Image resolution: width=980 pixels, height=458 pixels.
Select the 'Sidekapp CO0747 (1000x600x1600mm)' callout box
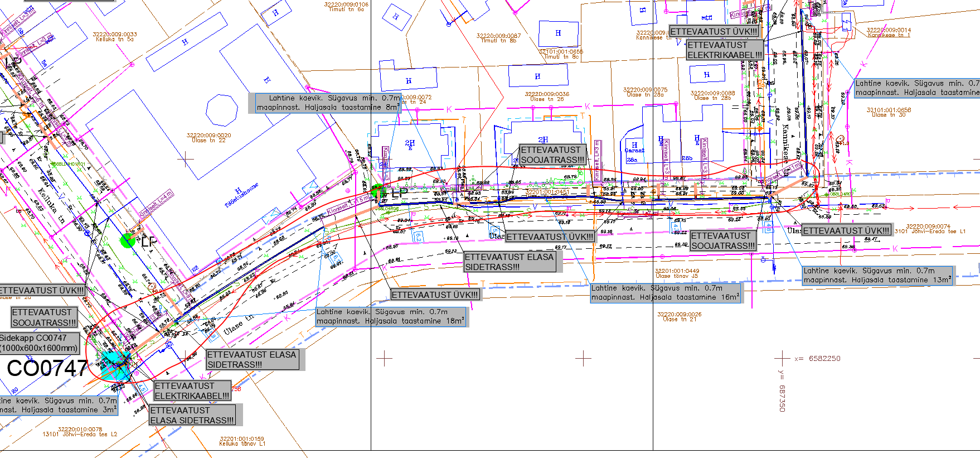click(x=40, y=343)
